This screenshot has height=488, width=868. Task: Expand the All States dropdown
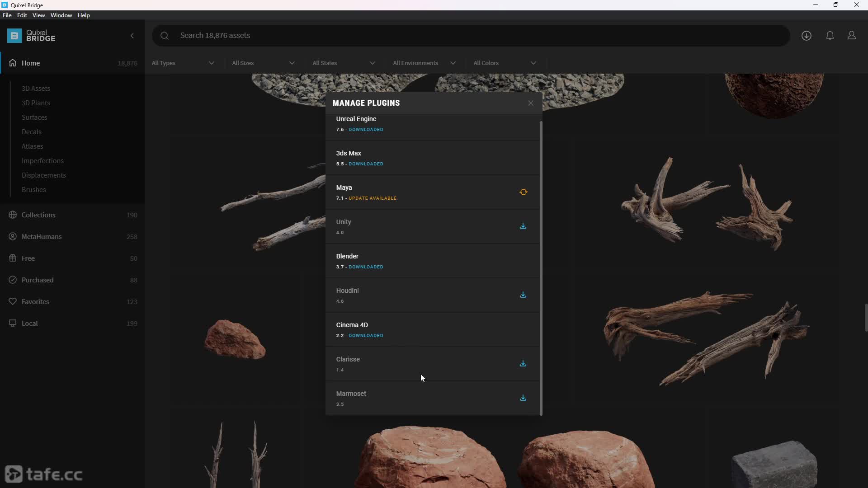344,63
